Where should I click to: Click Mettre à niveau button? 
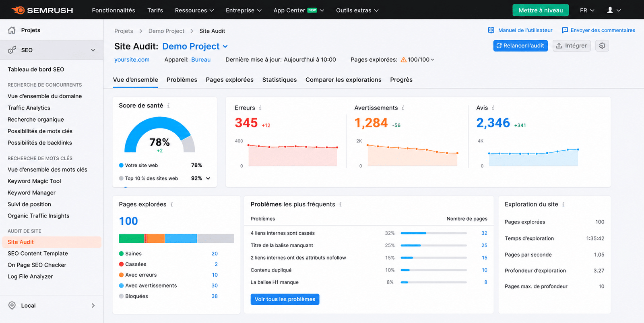541,10
